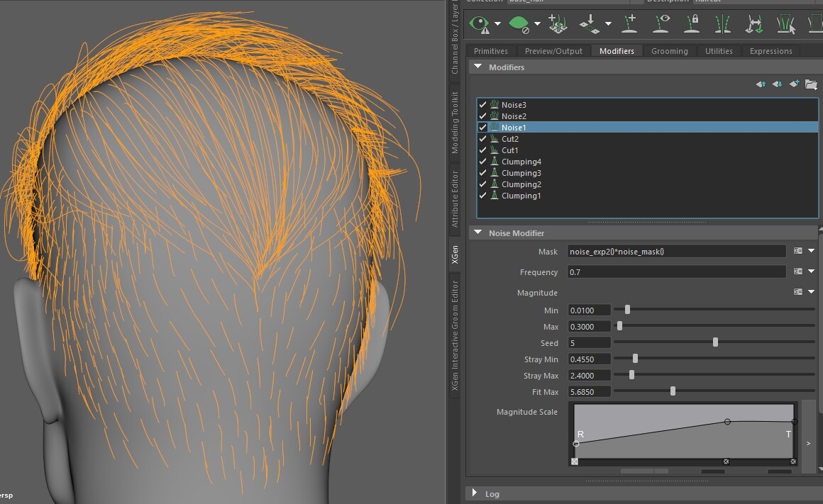Turn off the Clumping2 modifier
The height and width of the screenshot is (504, 823).
[483, 184]
